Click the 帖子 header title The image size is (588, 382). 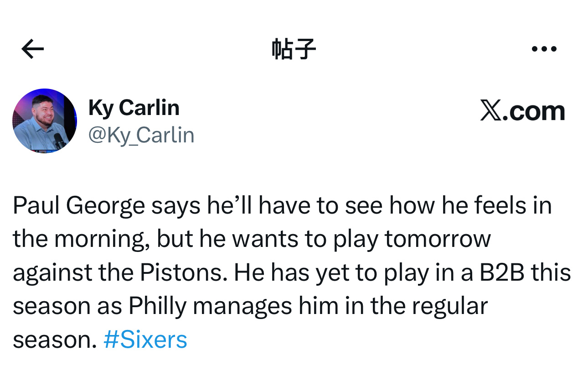294,49
